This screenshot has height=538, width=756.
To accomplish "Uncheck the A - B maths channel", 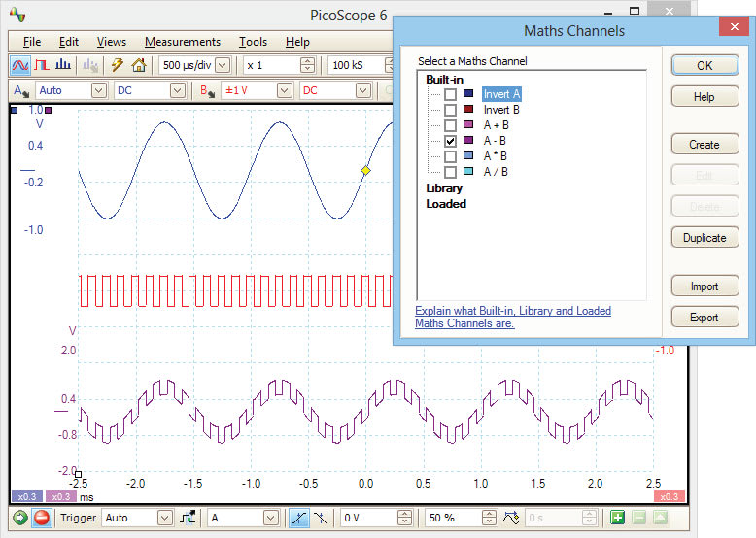I will 450,141.
